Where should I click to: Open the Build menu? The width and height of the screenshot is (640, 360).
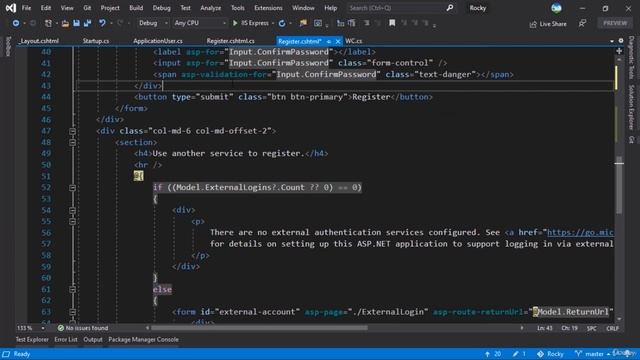coord(136,8)
